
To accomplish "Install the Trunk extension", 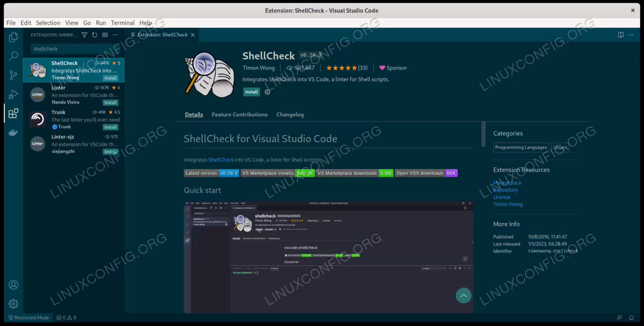I will [111, 128].
